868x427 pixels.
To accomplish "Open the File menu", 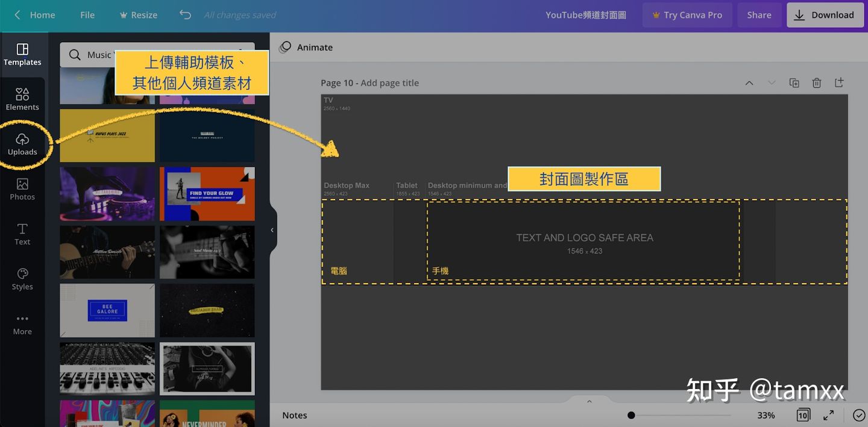I will coord(87,15).
